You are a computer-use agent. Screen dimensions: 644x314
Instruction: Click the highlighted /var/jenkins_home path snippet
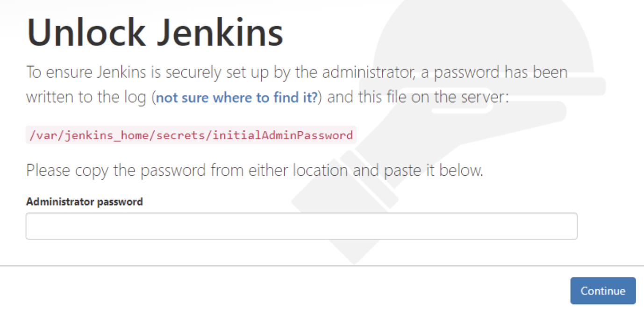pos(189,135)
